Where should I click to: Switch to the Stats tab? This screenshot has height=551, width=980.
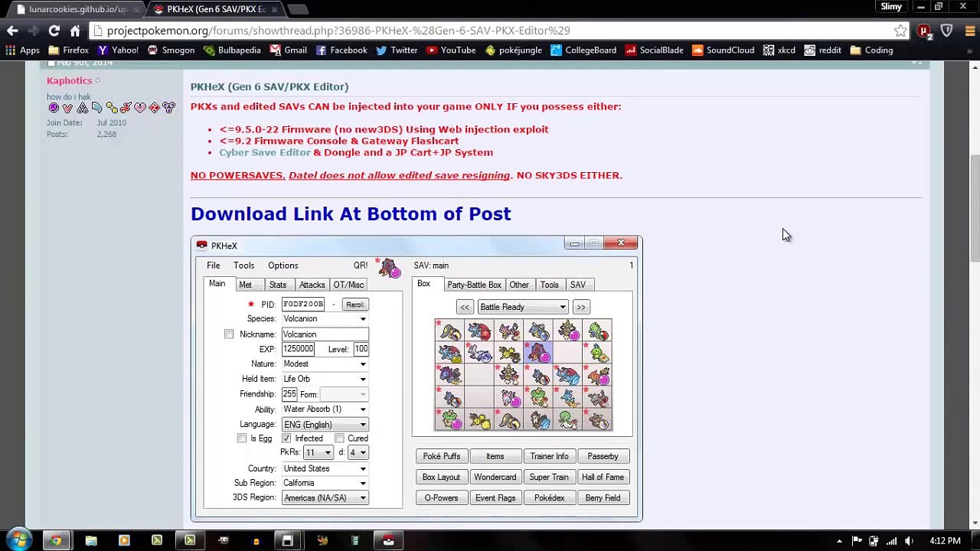(x=278, y=285)
